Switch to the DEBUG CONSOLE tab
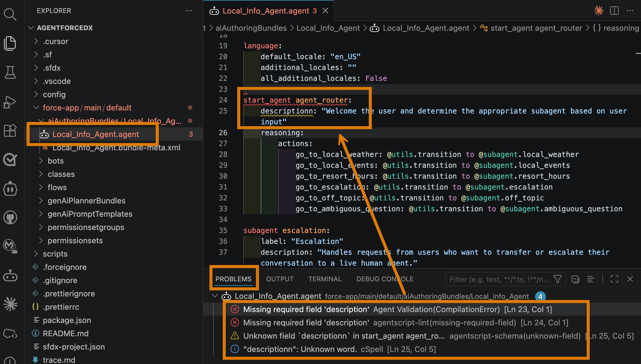This screenshot has height=364, width=641. pyautogui.click(x=385, y=279)
